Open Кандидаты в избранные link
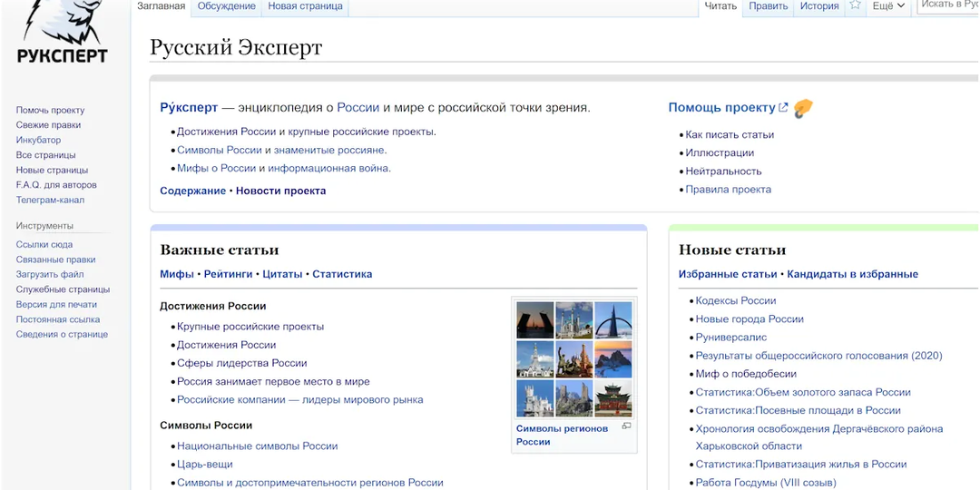The height and width of the screenshot is (490, 980). (x=852, y=274)
